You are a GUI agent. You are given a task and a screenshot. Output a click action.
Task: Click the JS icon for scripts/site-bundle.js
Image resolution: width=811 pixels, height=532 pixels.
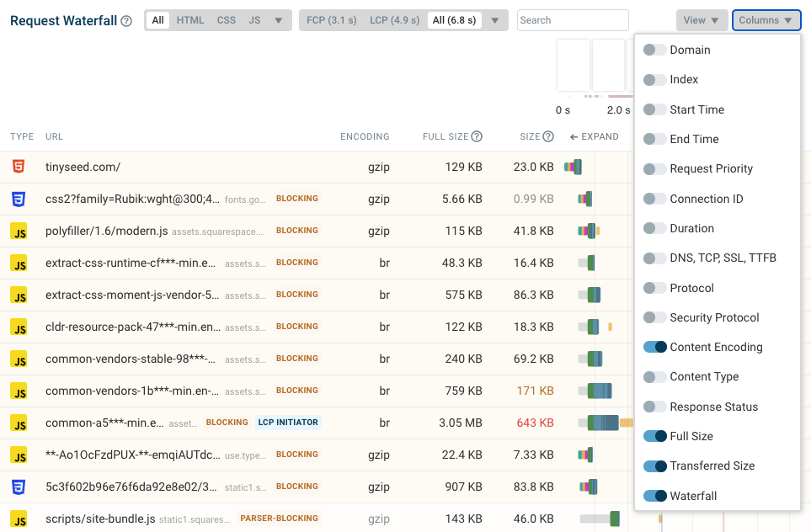coord(19,519)
